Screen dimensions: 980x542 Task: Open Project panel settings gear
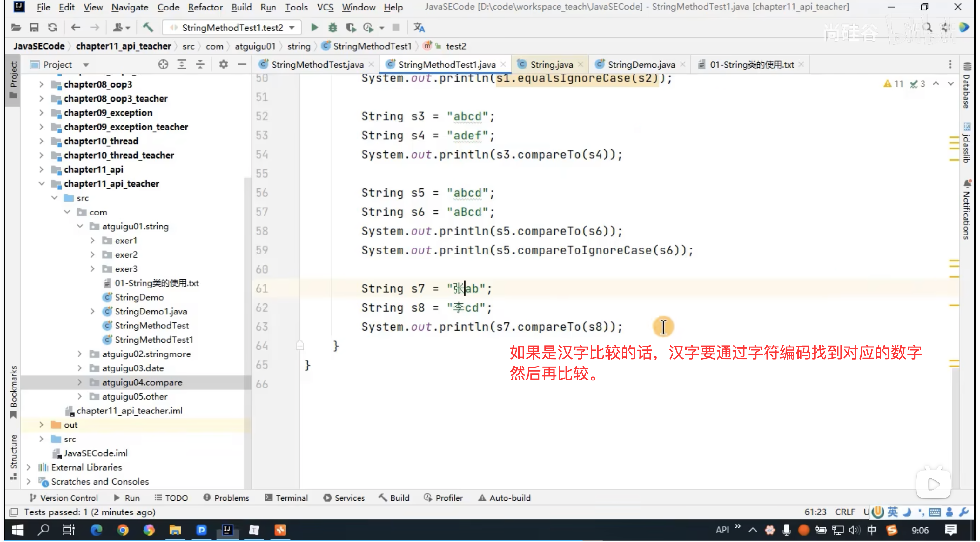pyautogui.click(x=223, y=65)
